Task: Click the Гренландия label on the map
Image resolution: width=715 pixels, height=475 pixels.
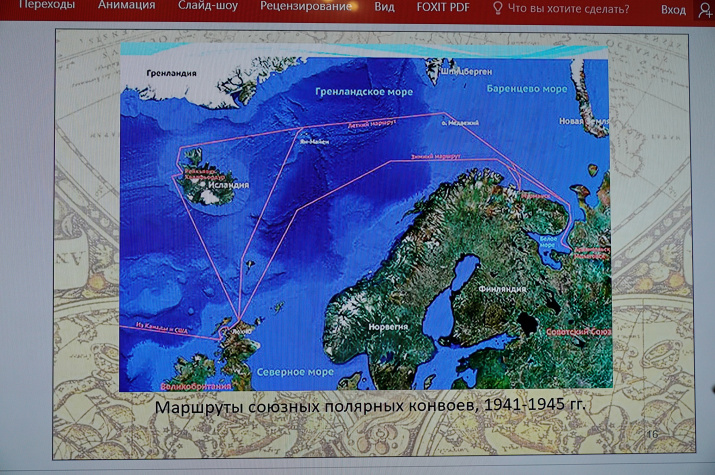Action: click(x=171, y=73)
